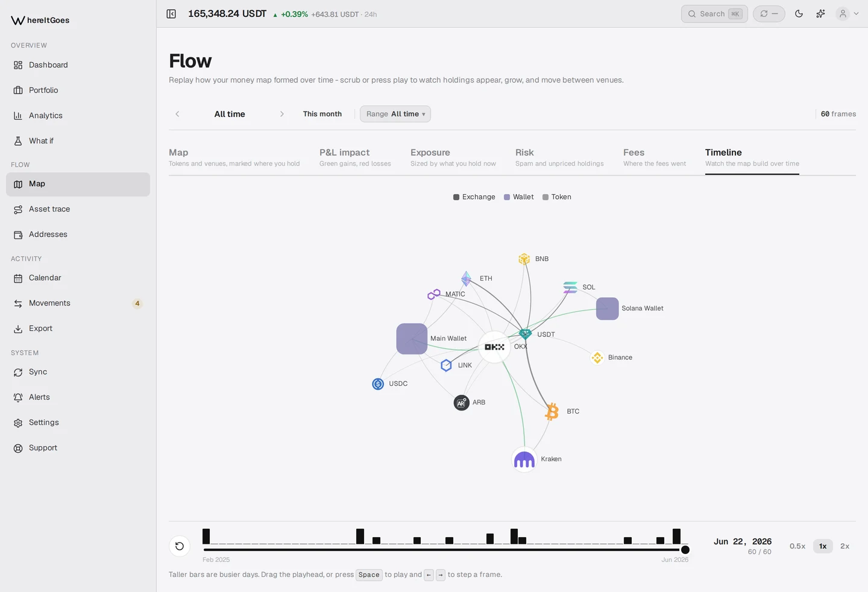Open Analytics section
Viewport: 868px width, 592px height.
(78, 116)
